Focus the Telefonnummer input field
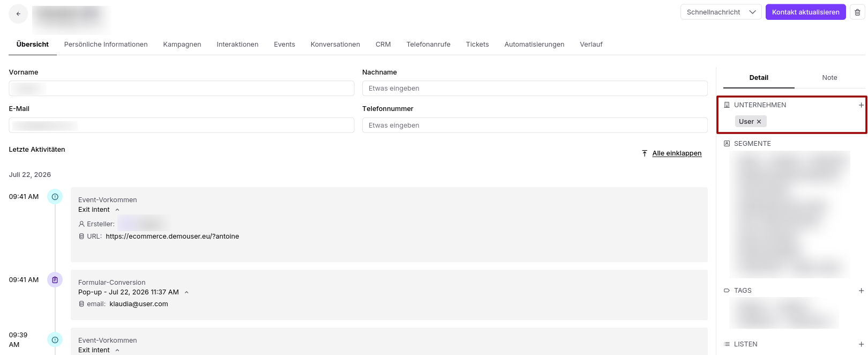868x355 pixels. tap(535, 125)
